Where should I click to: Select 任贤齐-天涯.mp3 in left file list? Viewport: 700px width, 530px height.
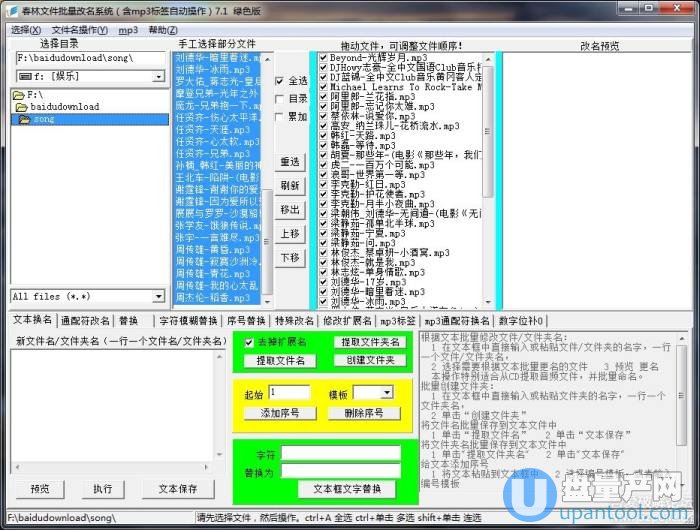[x=217, y=130]
